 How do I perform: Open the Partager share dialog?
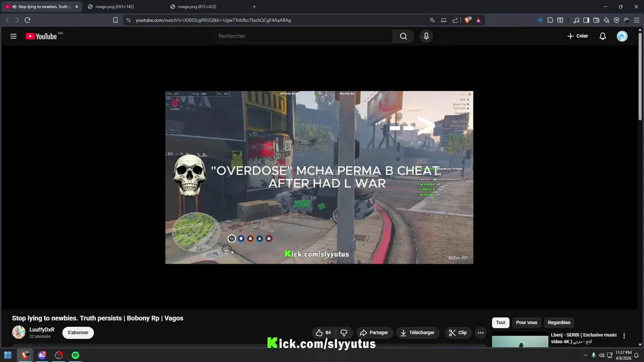tap(374, 333)
